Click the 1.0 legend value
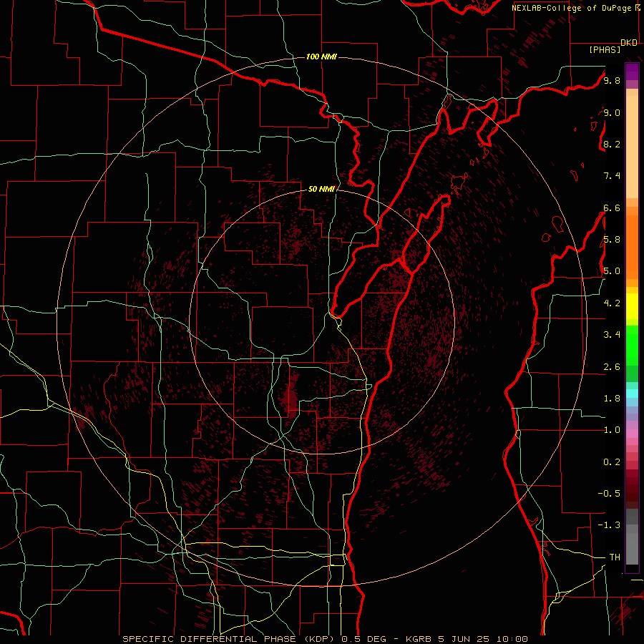The width and height of the screenshot is (644, 644). [x=612, y=430]
